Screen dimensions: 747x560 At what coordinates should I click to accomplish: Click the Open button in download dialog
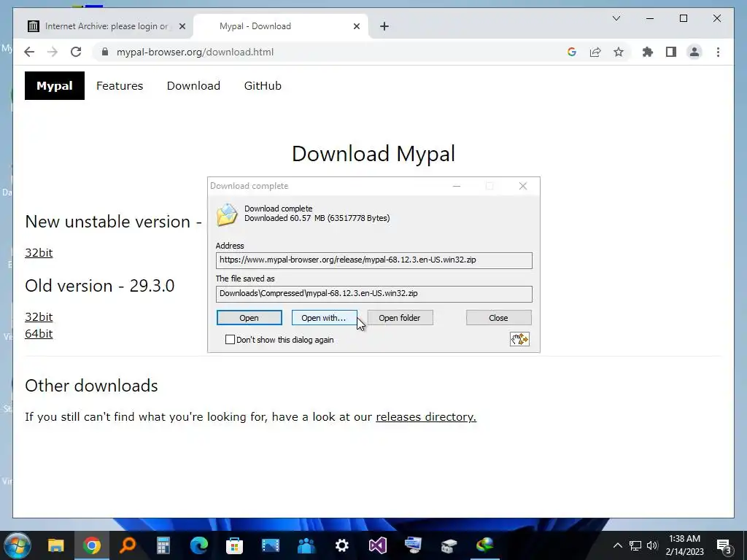pos(249,318)
